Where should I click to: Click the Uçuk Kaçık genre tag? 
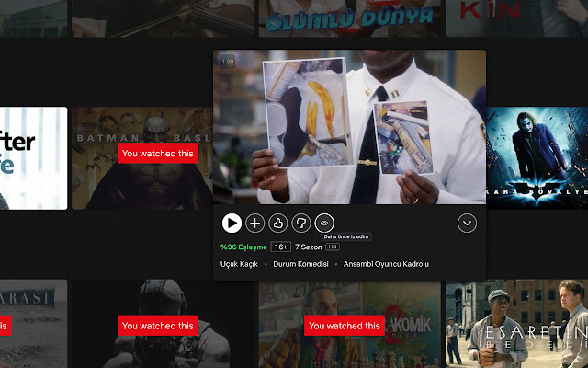click(x=239, y=264)
